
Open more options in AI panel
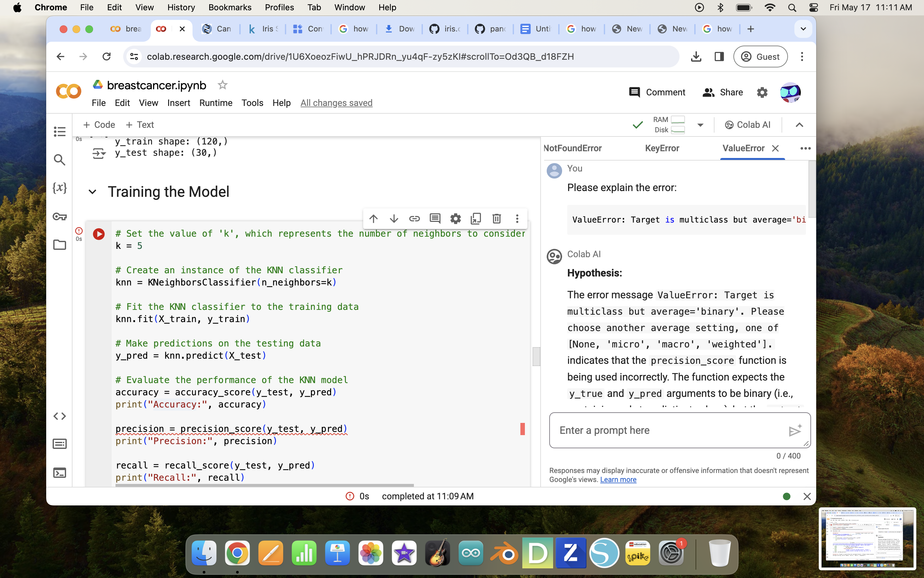[805, 148]
